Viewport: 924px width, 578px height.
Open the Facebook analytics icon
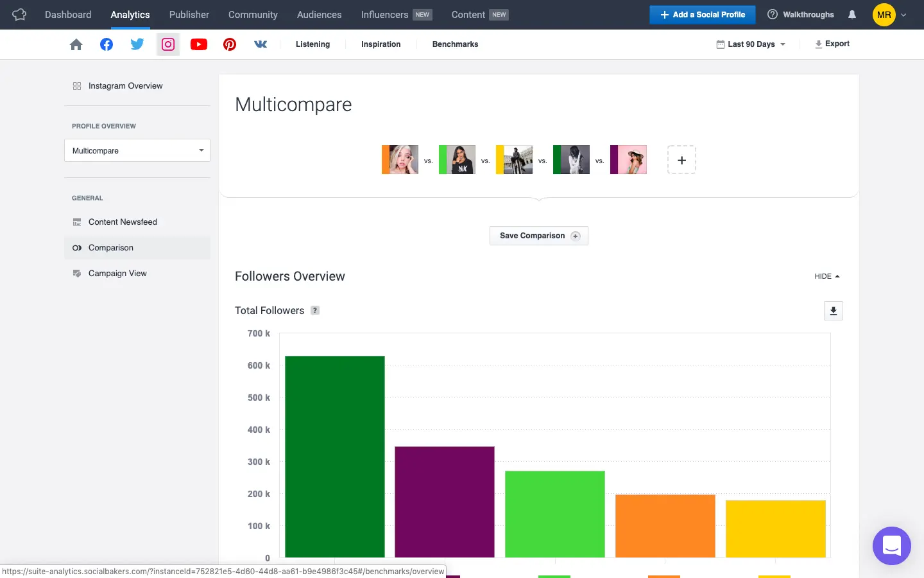pyautogui.click(x=107, y=44)
